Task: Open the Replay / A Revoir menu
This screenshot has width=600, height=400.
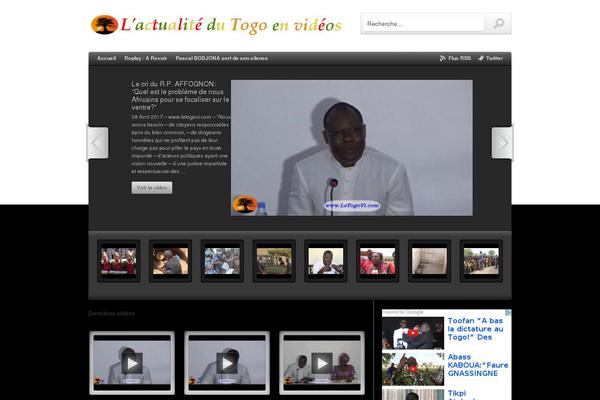Action: click(x=146, y=58)
